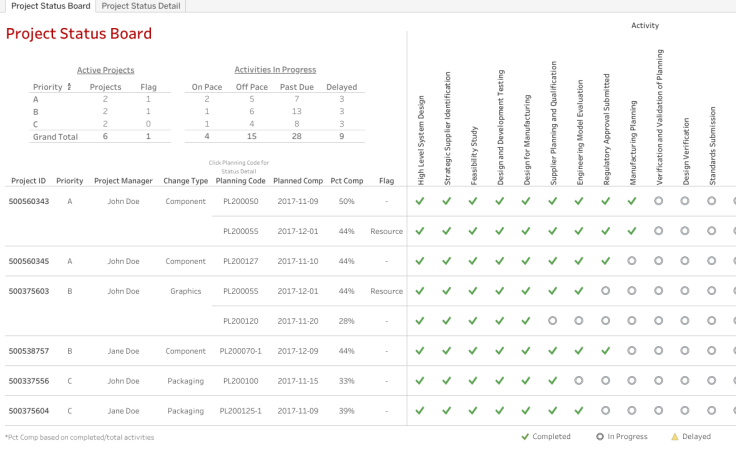
Task: Click PL200125-1's Standards Submission circle
Action: 712,411
